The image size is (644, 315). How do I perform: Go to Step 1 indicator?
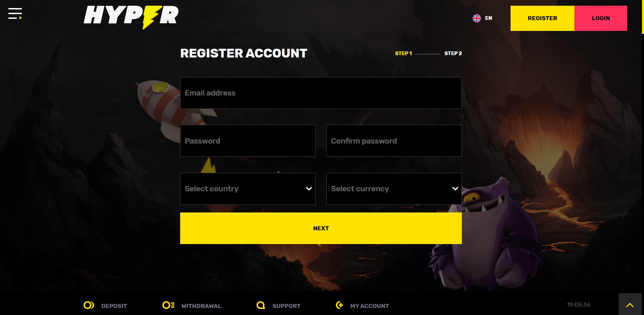(403, 53)
